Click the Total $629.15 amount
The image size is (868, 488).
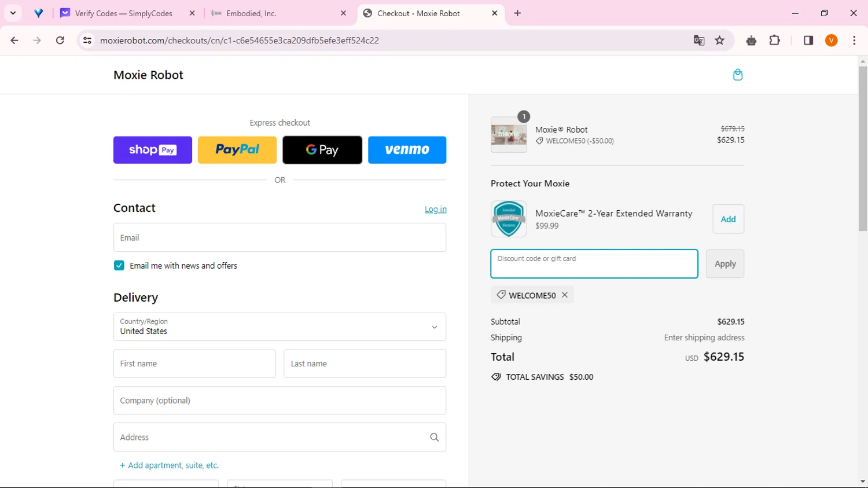click(x=724, y=357)
